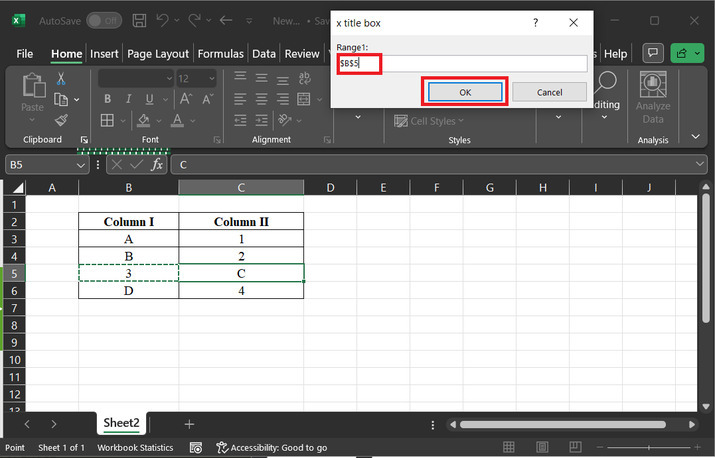Click the Range1 input field
715x458 pixels.
coord(461,63)
